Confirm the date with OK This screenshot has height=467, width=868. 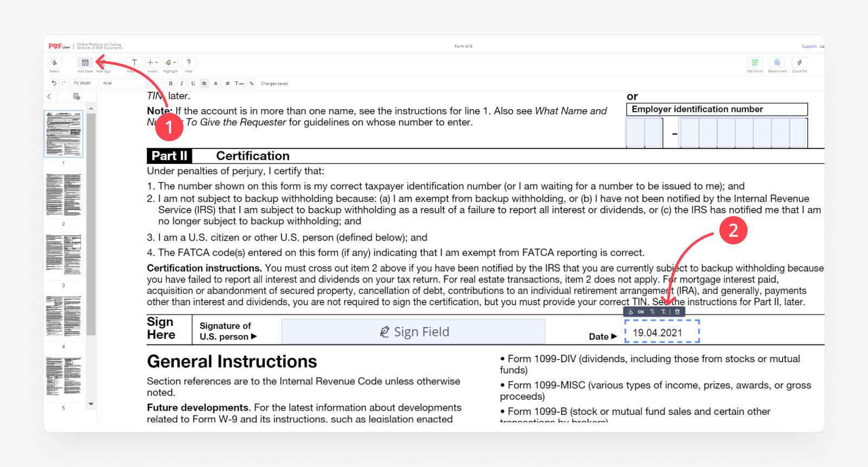coord(641,312)
